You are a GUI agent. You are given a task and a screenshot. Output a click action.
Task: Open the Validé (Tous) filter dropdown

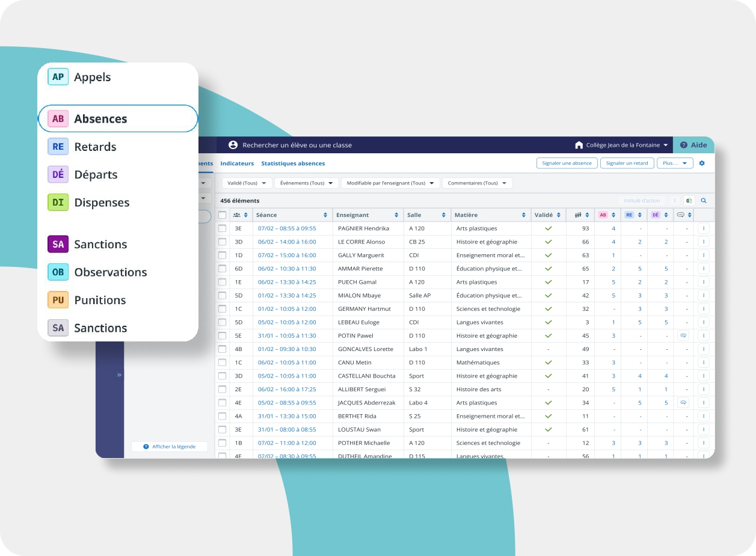coord(247,183)
